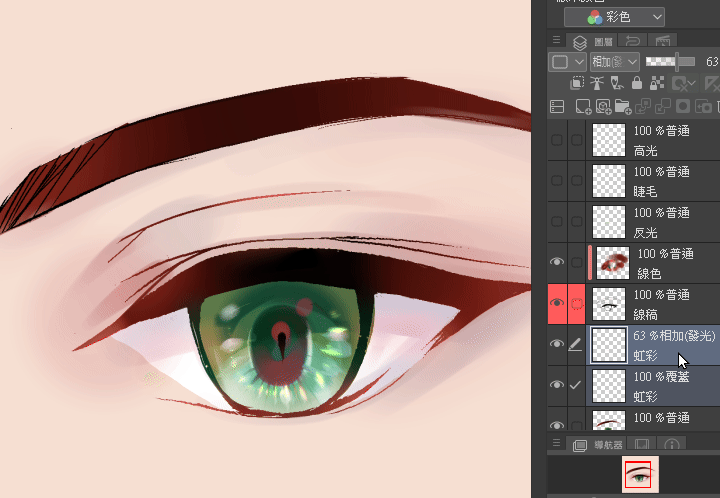Click the navigator preview thumbnail
720x498 pixels.
click(x=640, y=474)
